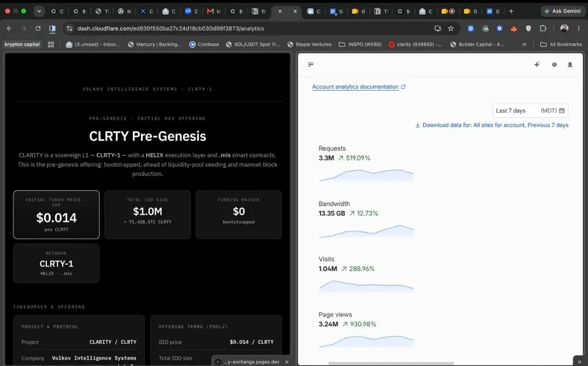Image resolution: width=588 pixels, height=366 pixels.
Task: Open the Chrome three-dot menu
Action: (579, 28)
